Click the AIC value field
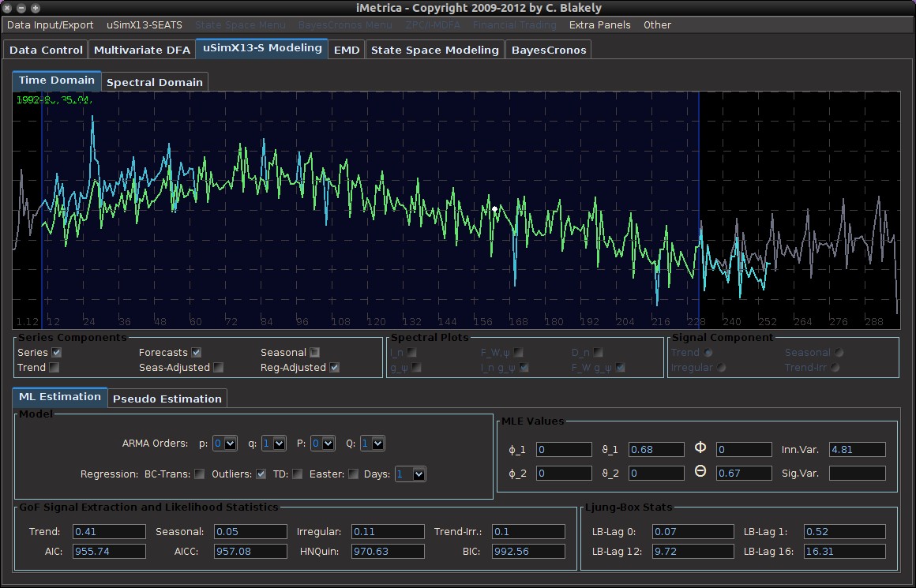Viewport: 916px width, 588px height. [109, 551]
